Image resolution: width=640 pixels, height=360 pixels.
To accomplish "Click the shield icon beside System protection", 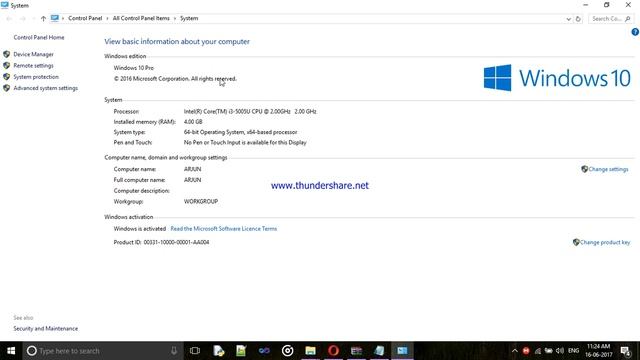I will [x=7, y=77].
